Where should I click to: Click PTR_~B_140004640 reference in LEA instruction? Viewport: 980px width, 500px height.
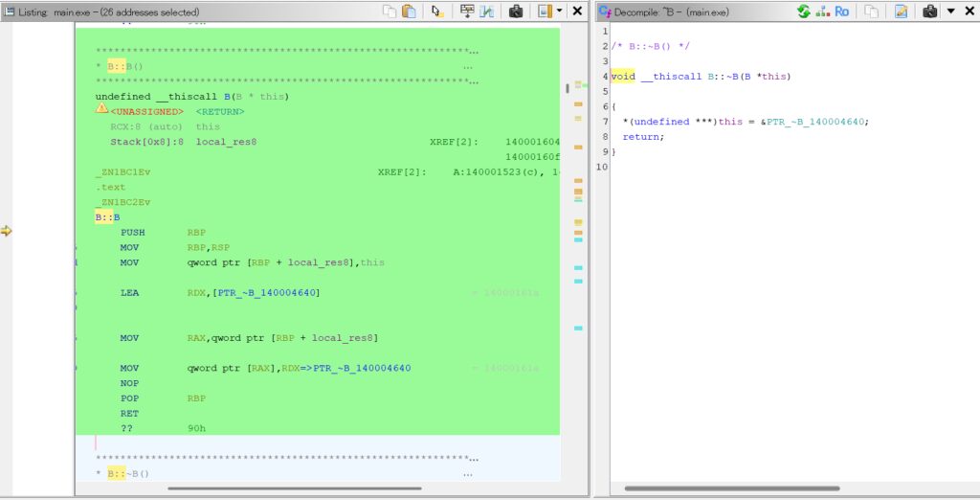coord(268,293)
